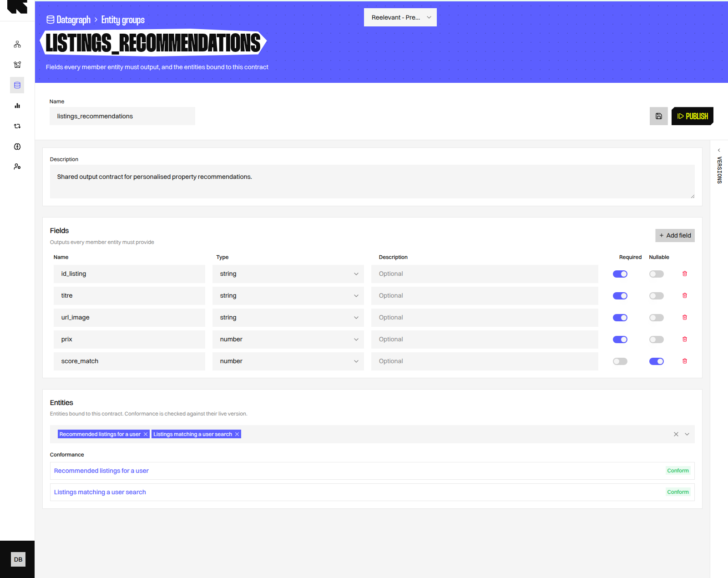Edit the prix field name input
The width and height of the screenshot is (728, 578).
(x=129, y=340)
